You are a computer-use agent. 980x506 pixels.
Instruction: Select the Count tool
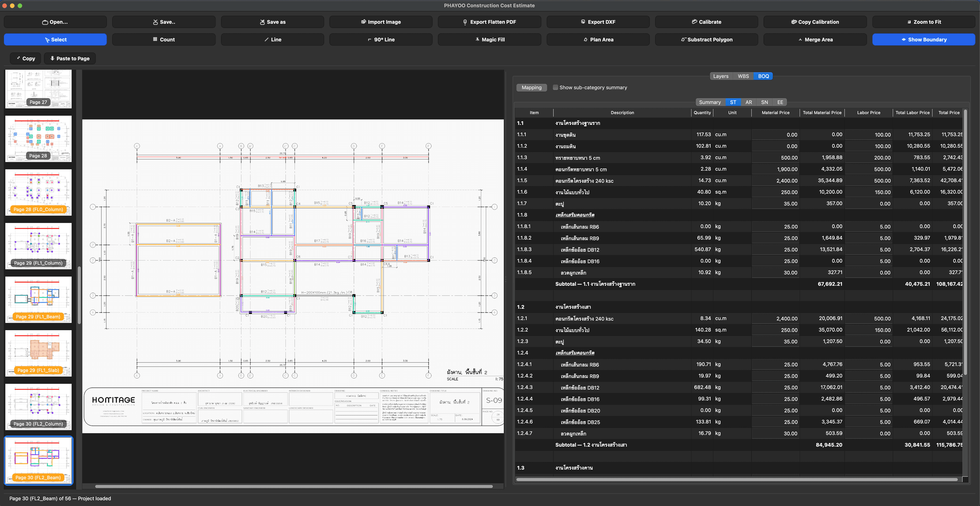click(x=164, y=39)
